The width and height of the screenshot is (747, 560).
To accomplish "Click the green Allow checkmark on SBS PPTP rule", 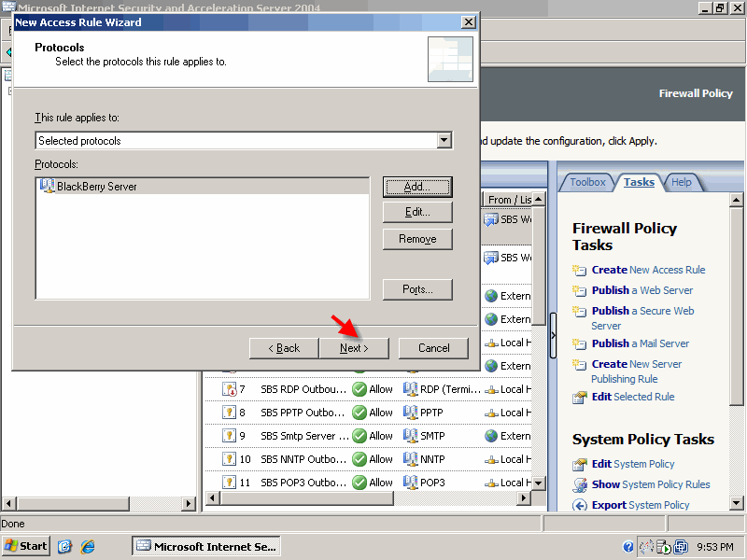I will (x=359, y=413).
